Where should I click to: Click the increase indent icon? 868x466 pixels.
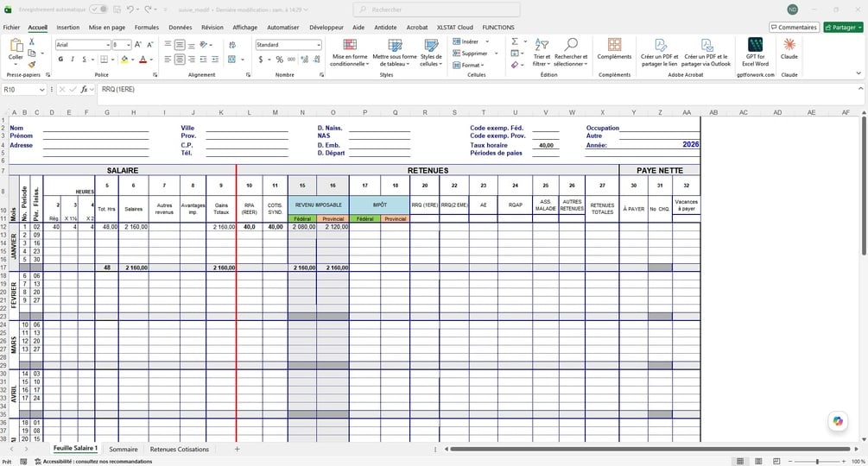pos(215,60)
